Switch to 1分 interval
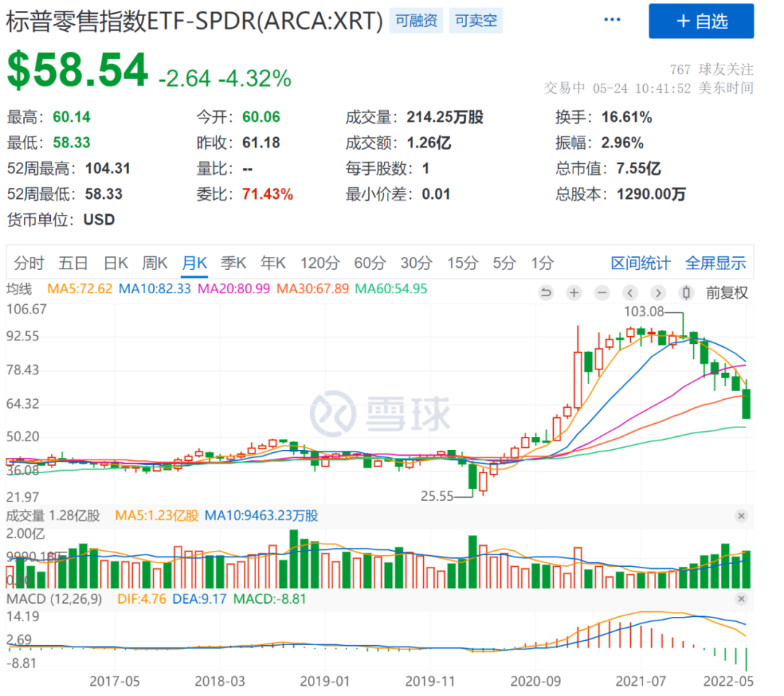The height and width of the screenshot is (696, 784). [542, 263]
